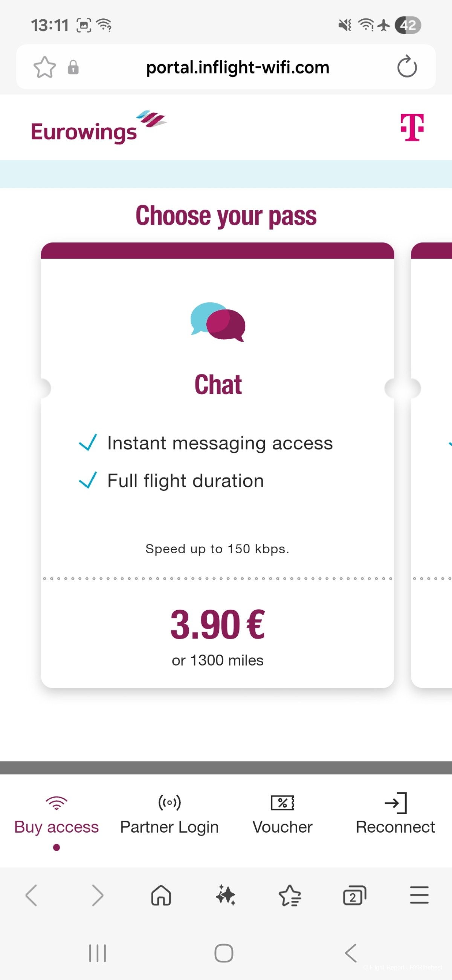Screen dimensions: 452x980
Task: Go forward with browser forward arrow
Action: point(97,895)
